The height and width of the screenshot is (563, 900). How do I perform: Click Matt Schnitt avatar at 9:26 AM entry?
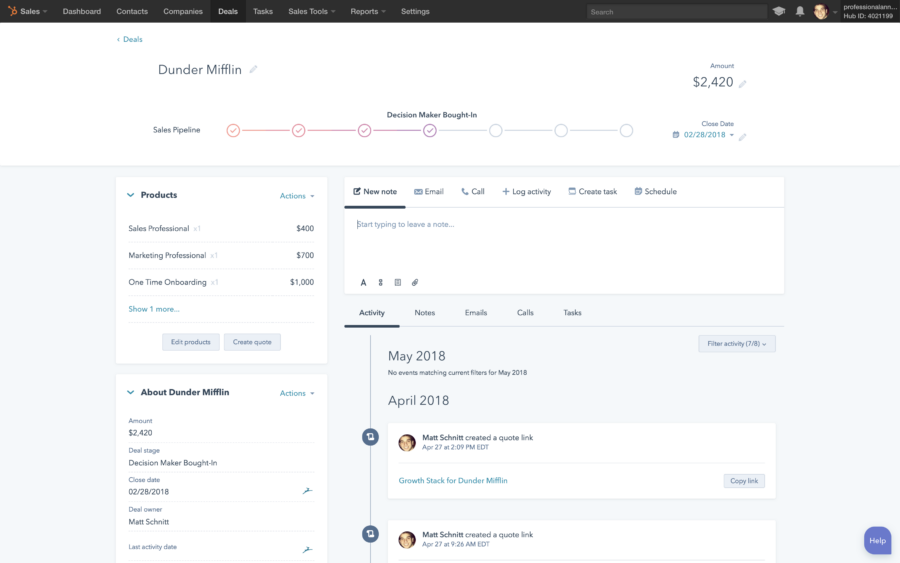coord(407,539)
